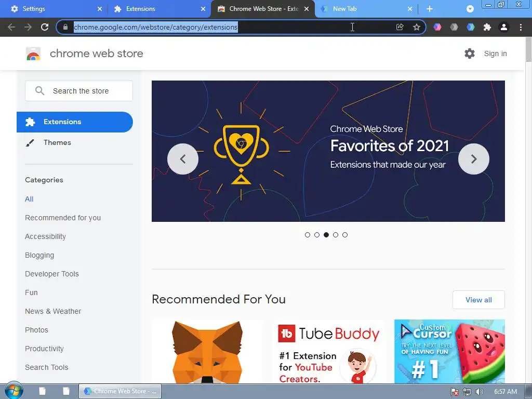Select Developer Tools category

click(x=52, y=274)
